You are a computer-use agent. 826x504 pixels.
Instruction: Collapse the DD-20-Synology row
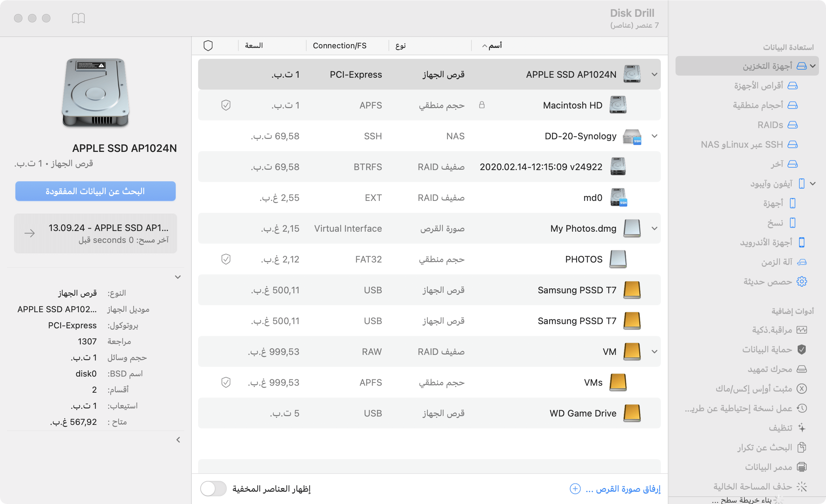(654, 136)
